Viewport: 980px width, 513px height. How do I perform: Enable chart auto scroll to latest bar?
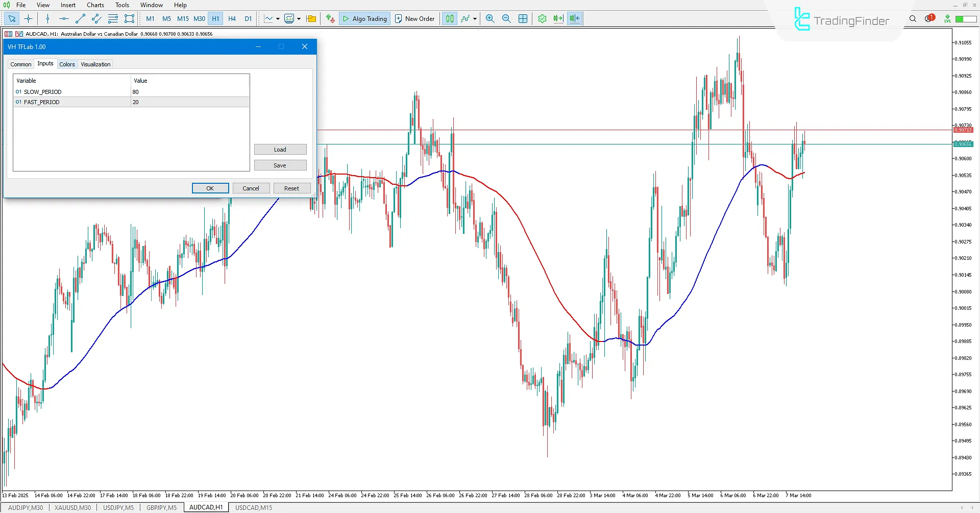[x=558, y=18]
